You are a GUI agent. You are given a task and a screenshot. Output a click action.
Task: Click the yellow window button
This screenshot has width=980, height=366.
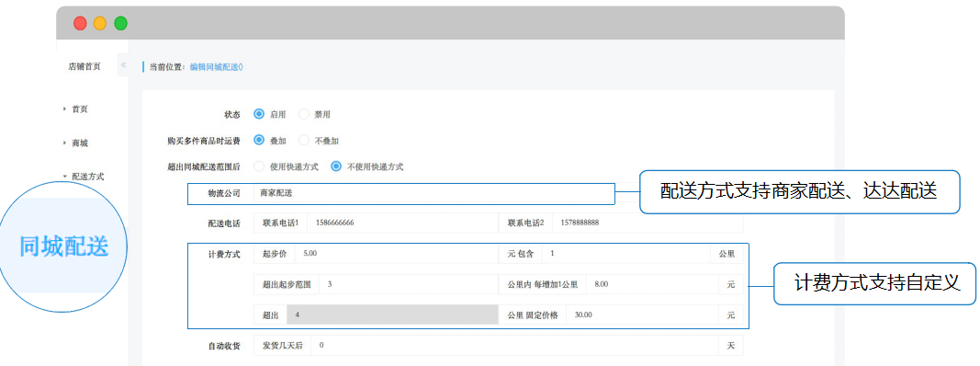click(100, 24)
